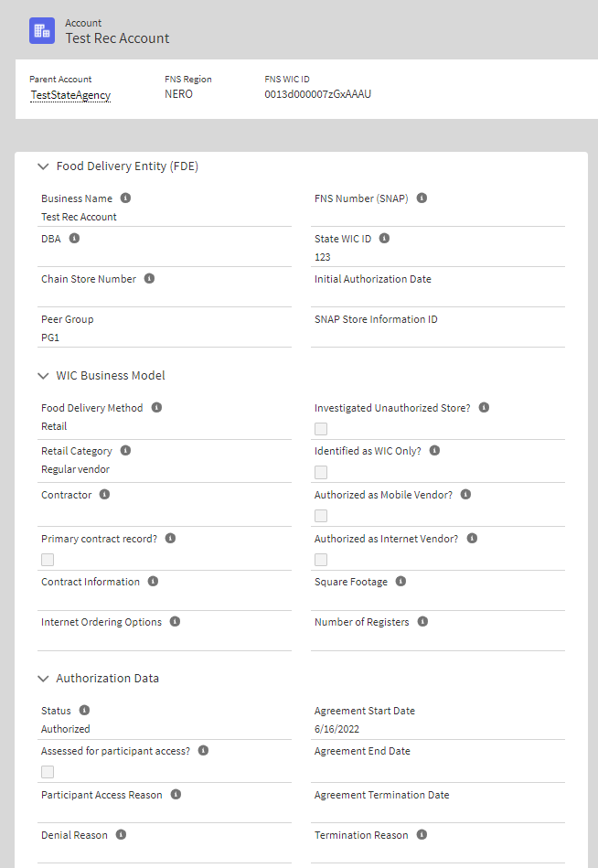This screenshot has width=598, height=868.
Task: Click the Account building icon in header
Action: coord(42,30)
